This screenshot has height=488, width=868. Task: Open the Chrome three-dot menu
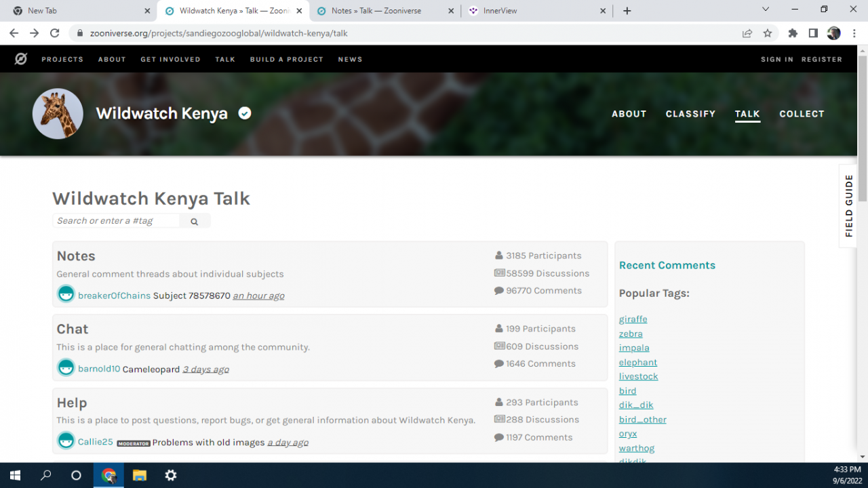coord(854,33)
